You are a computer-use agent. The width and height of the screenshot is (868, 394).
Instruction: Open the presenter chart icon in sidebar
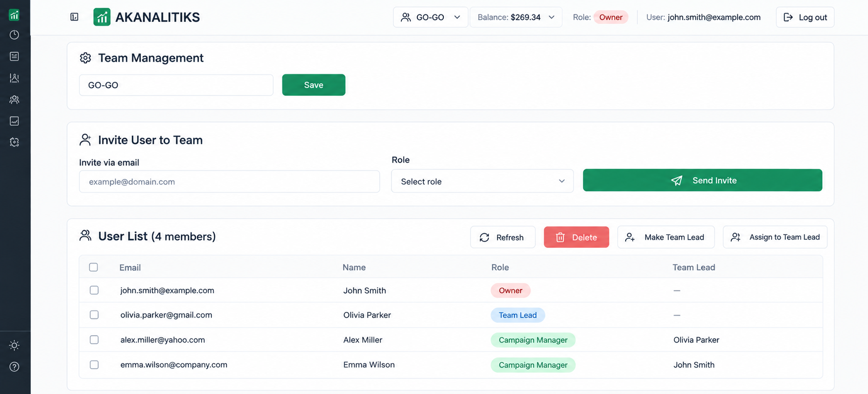pos(14,78)
